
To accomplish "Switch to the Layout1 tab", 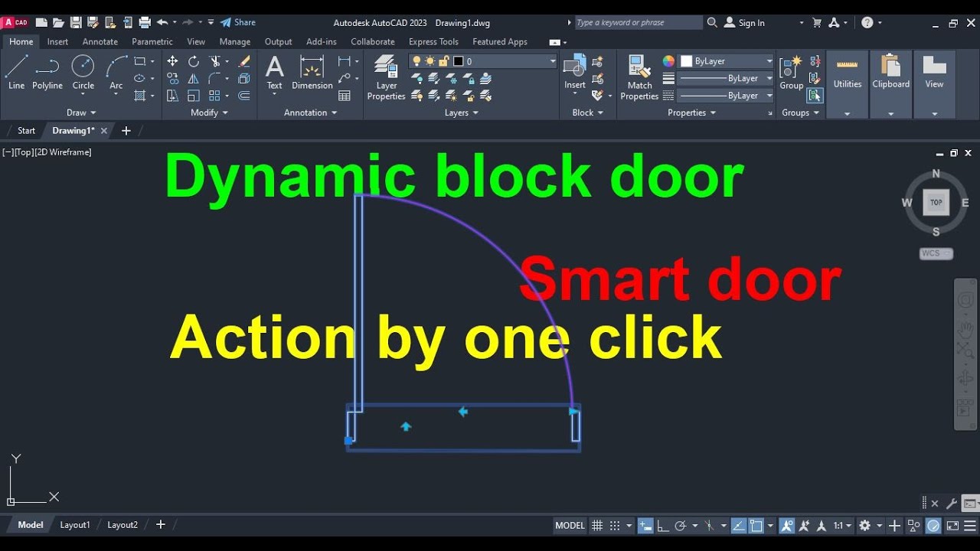I will coord(75,525).
